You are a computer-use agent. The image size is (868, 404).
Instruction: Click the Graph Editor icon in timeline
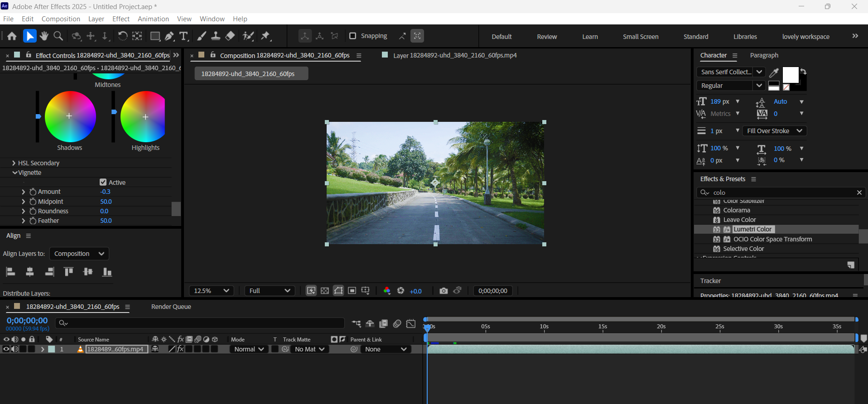pyautogui.click(x=411, y=323)
